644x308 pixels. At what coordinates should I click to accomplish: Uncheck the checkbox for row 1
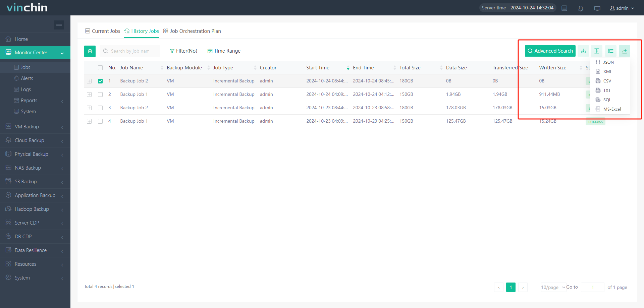(100, 81)
